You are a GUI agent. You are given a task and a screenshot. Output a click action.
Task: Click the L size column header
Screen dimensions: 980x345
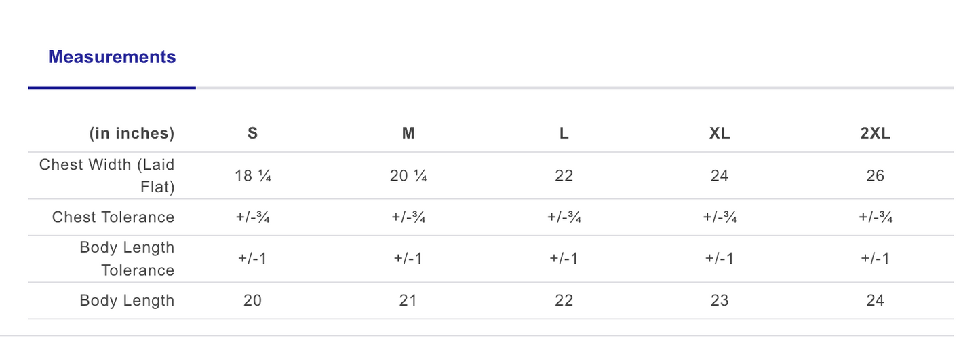(564, 134)
